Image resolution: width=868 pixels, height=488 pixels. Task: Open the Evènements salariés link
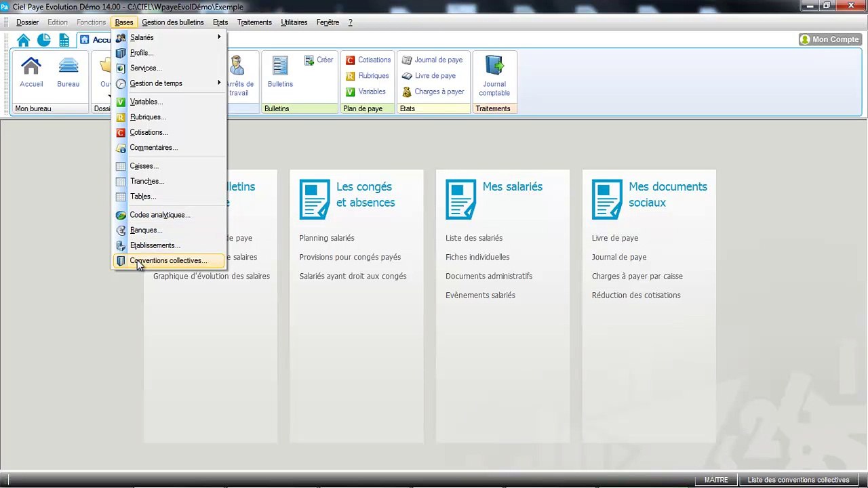tap(480, 295)
